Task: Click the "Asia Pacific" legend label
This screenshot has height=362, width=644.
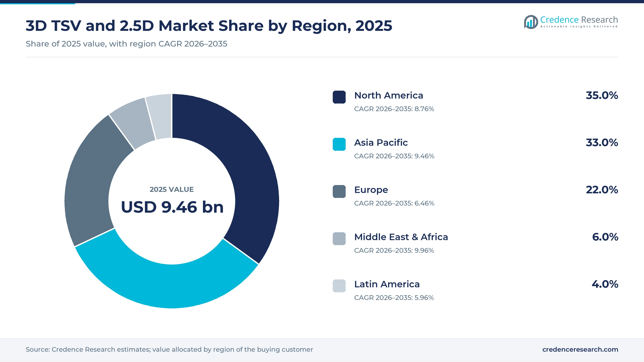Action: tap(381, 143)
